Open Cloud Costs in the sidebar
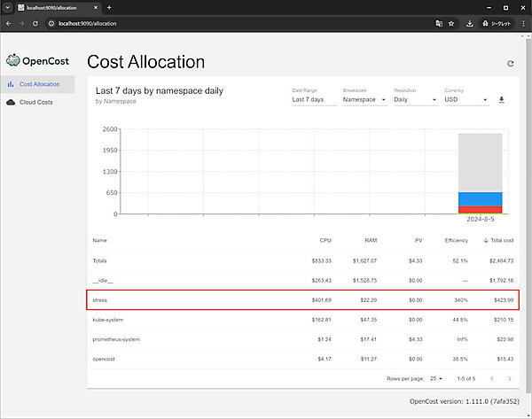 [x=38, y=102]
